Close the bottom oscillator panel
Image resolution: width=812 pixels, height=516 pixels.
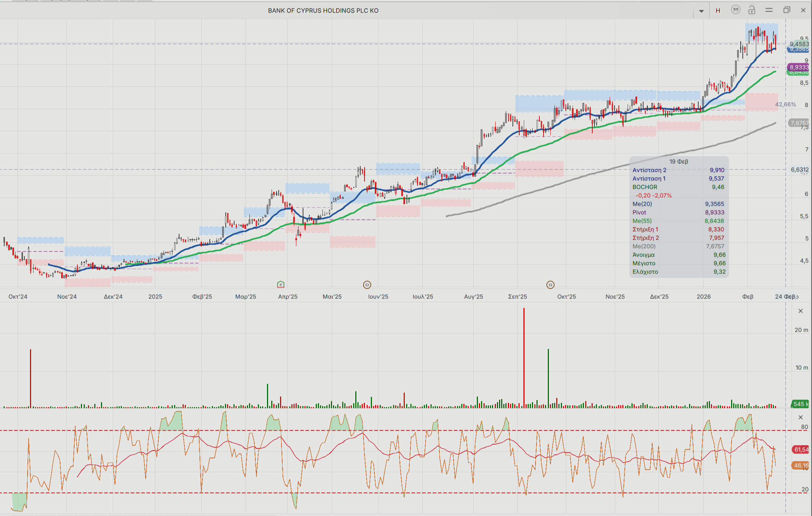tap(801, 418)
